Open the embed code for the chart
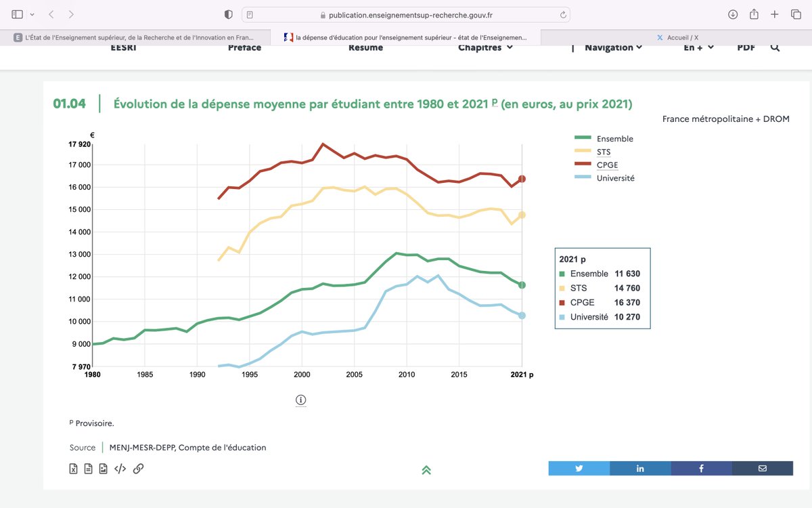This screenshot has width=812, height=508. coord(120,468)
